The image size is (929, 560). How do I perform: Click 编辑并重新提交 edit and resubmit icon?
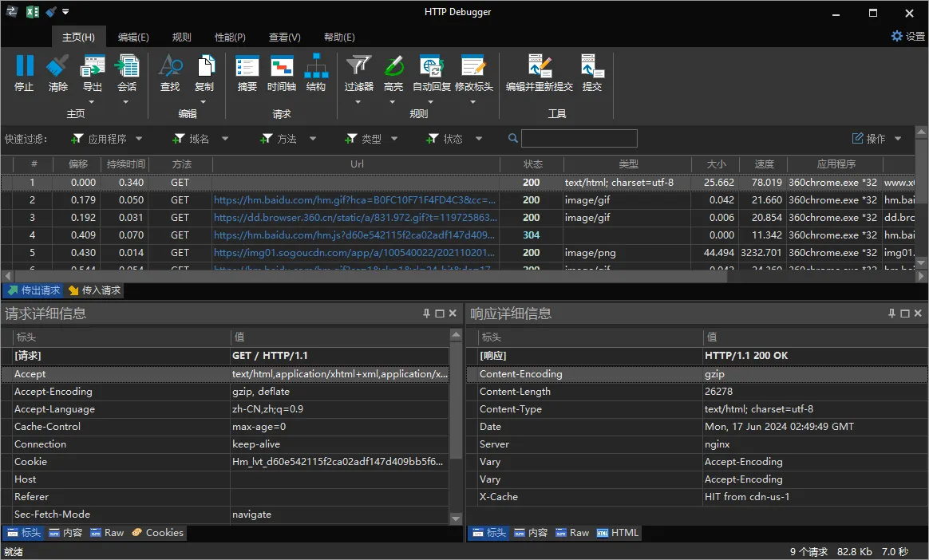click(x=540, y=65)
